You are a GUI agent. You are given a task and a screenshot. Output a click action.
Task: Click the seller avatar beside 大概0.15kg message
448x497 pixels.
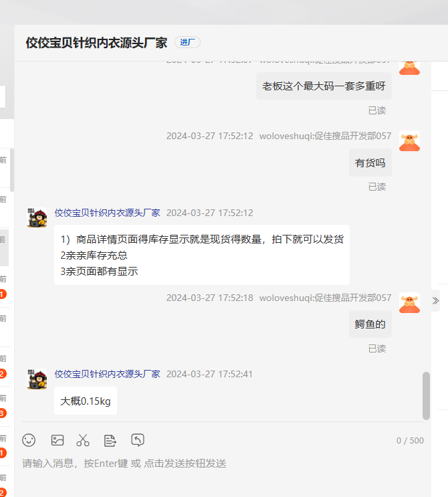(37, 379)
